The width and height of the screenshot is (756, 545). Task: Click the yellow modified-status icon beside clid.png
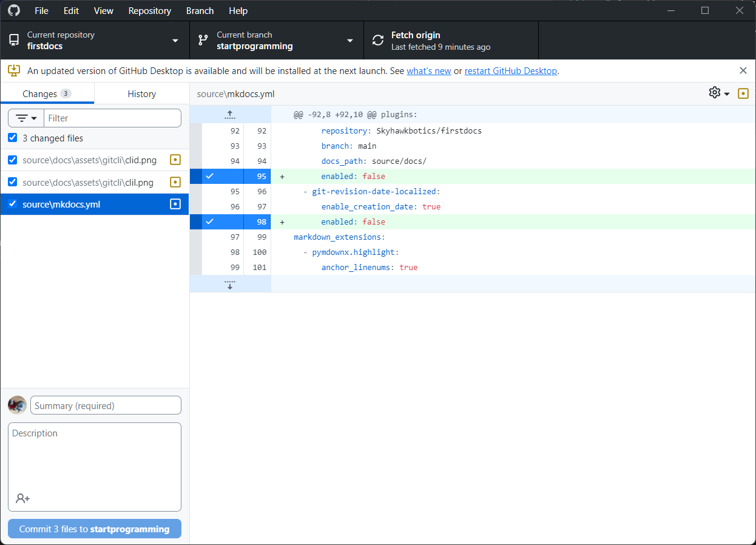175,160
